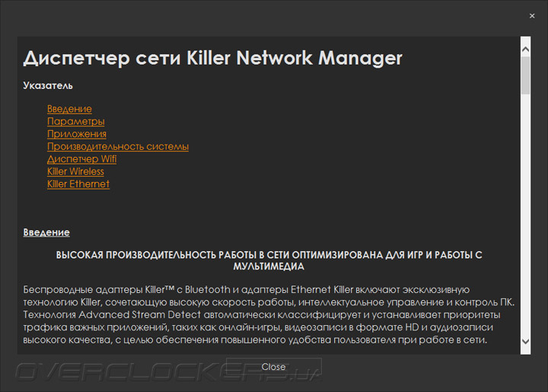This screenshot has height=392, width=548.
Task: Click the Close button at the bottom
Action: pyautogui.click(x=274, y=367)
